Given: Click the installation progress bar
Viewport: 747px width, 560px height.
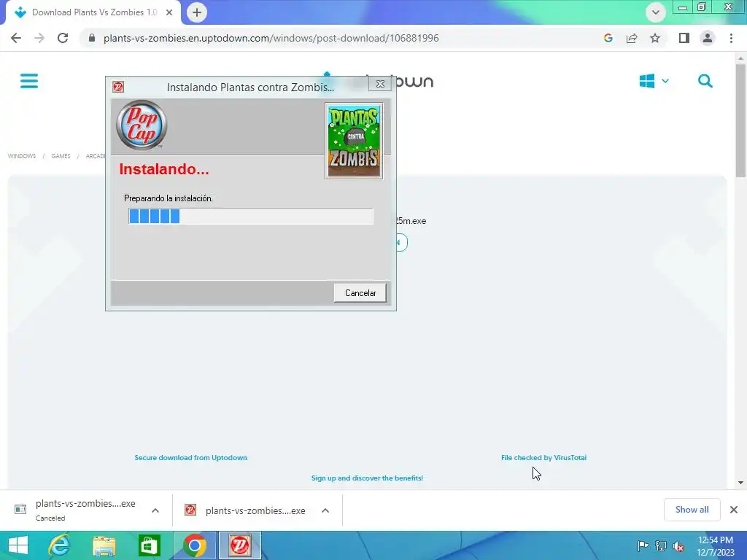Looking at the screenshot, I should coord(251,216).
